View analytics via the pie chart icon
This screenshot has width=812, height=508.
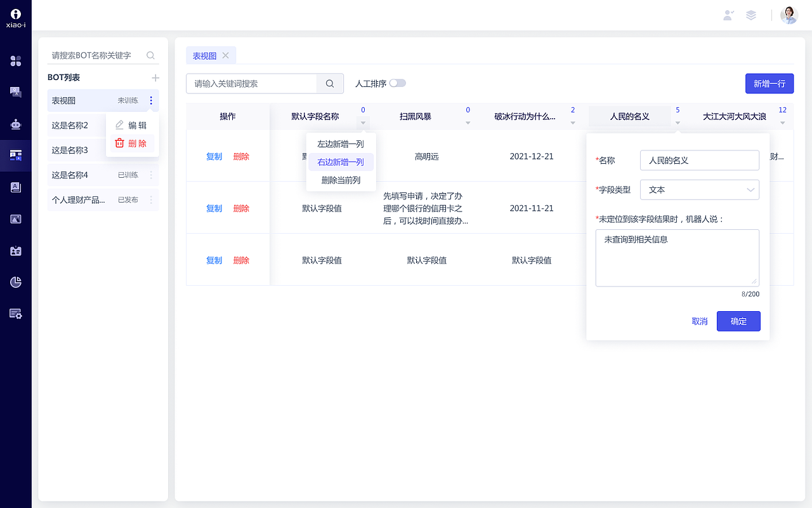coord(16,282)
